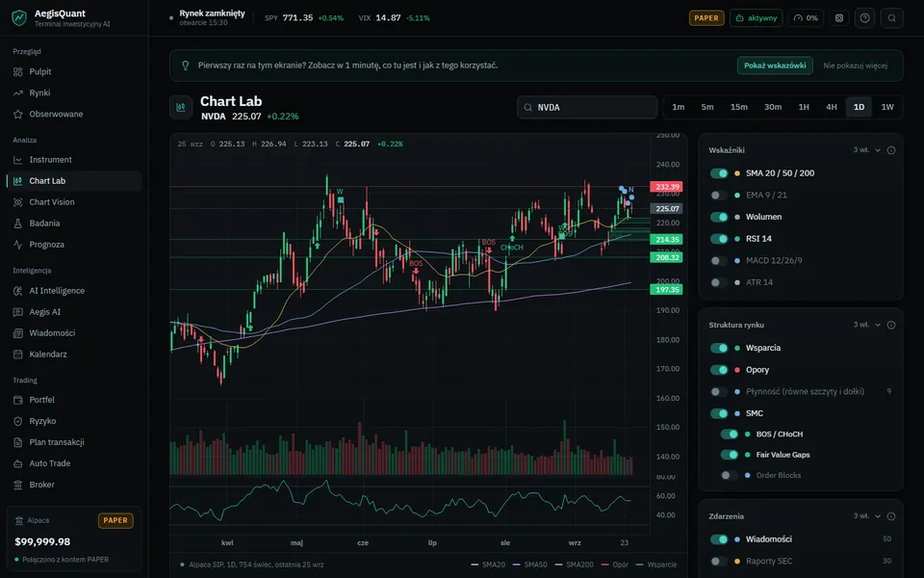Open Portfel wallet icon
The width and height of the screenshot is (924, 578).
17,400
